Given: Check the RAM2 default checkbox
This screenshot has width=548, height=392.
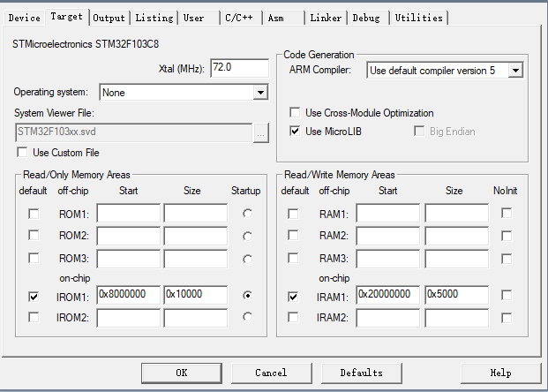Looking at the screenshot, I should click(x=293, y=235).
